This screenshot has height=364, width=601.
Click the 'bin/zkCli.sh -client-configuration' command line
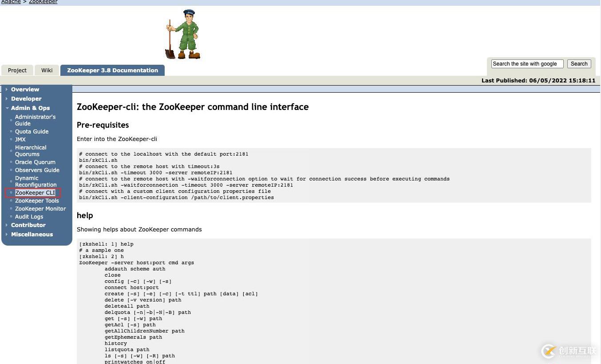tap(177, 197)
